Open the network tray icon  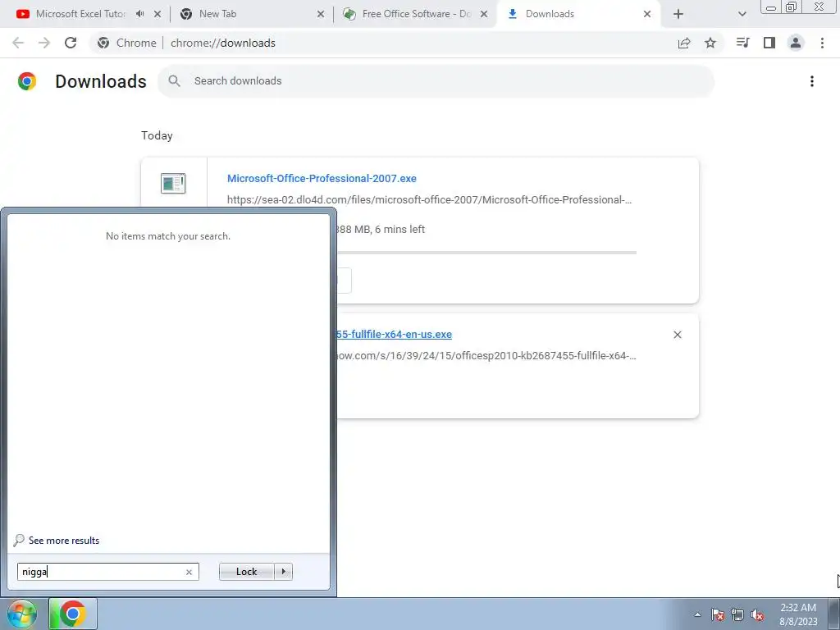tap(737, 615)
